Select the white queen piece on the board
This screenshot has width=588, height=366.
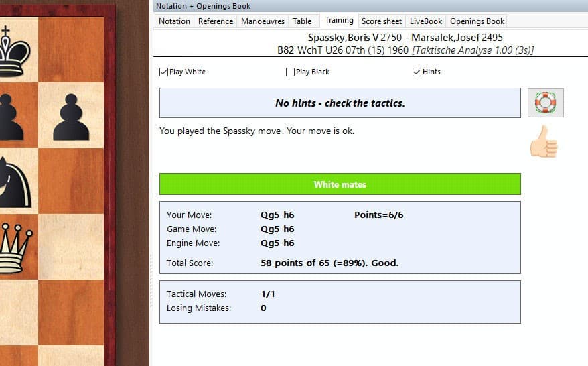point(16,248)
